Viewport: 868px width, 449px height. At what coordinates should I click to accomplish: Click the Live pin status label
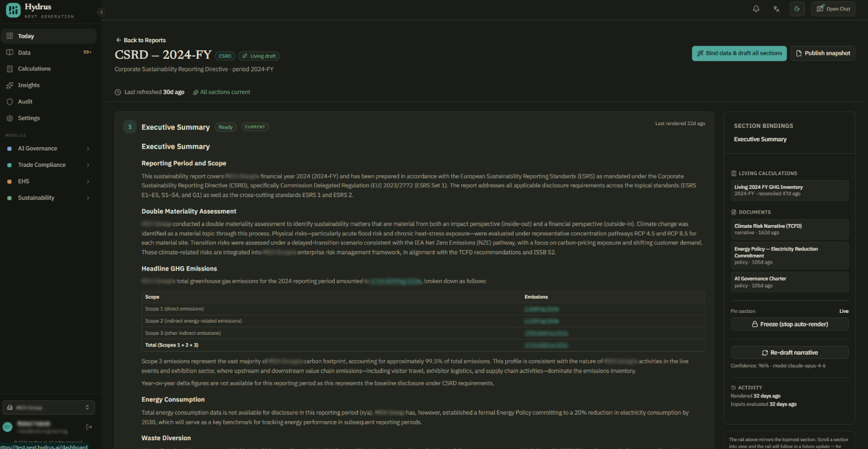point(844,311)
